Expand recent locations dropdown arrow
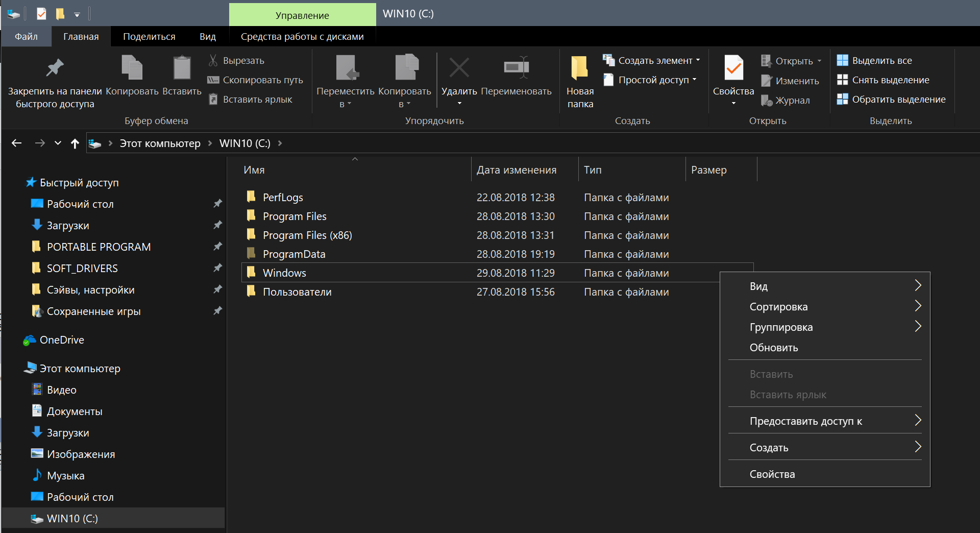Viewport: 980px width, 533px height. 58,143
